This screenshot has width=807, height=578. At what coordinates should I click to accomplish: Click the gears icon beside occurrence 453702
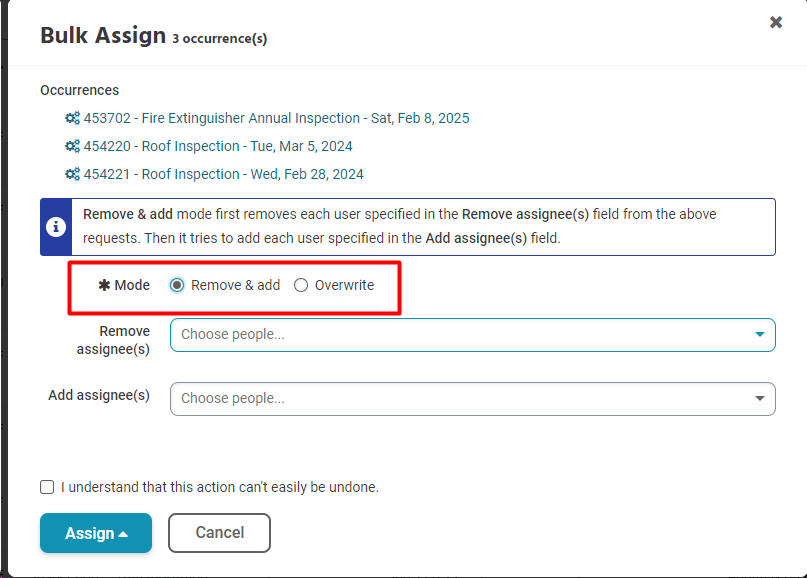pos(73,118)
